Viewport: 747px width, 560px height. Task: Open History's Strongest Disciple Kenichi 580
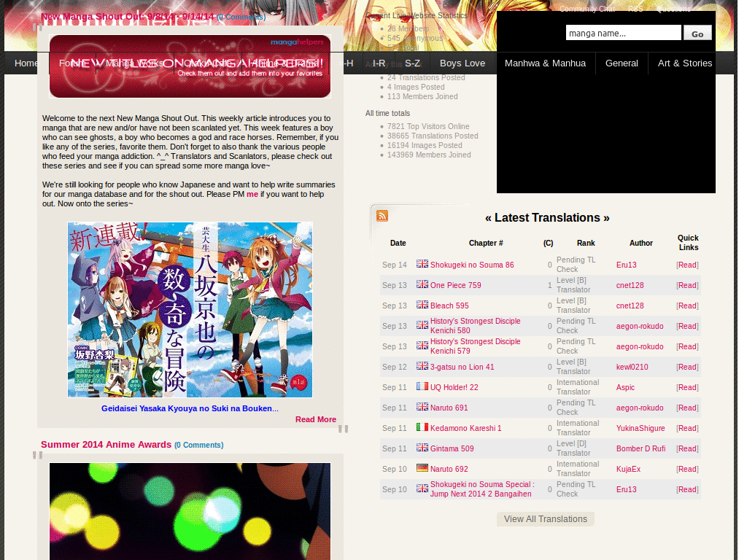click(x=475, y=326)
